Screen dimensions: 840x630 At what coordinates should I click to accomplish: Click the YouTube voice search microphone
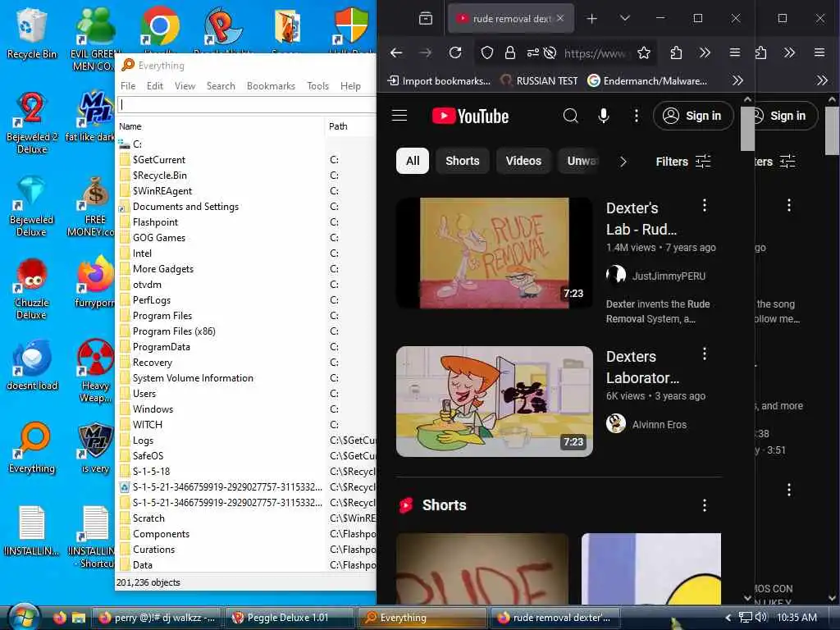coord(604,116)
